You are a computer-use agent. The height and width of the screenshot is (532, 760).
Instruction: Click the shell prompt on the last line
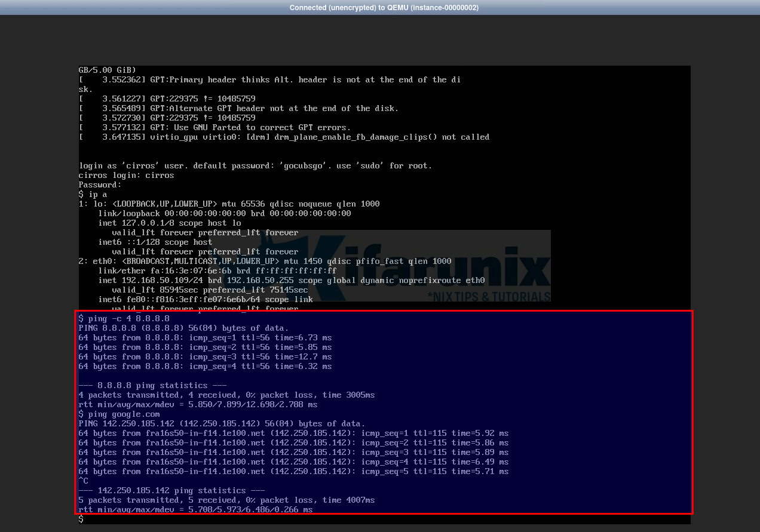click(x=81, y=519)
